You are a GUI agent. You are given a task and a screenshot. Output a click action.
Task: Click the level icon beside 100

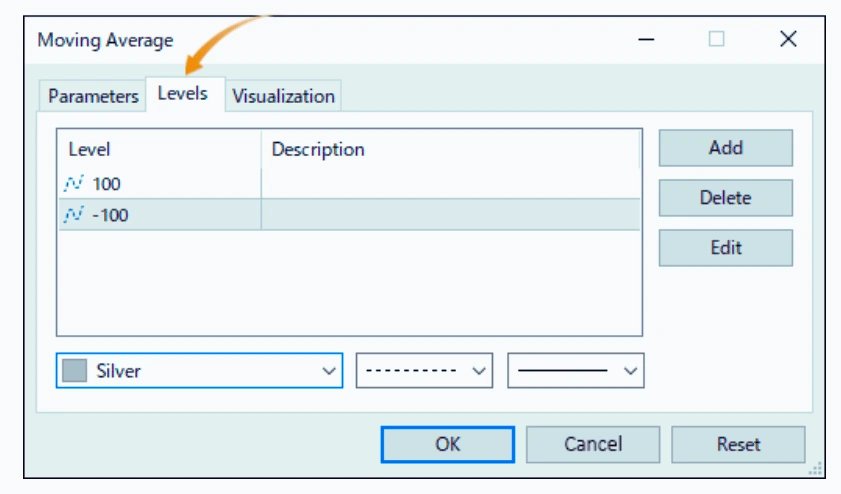tap(73, 183)
